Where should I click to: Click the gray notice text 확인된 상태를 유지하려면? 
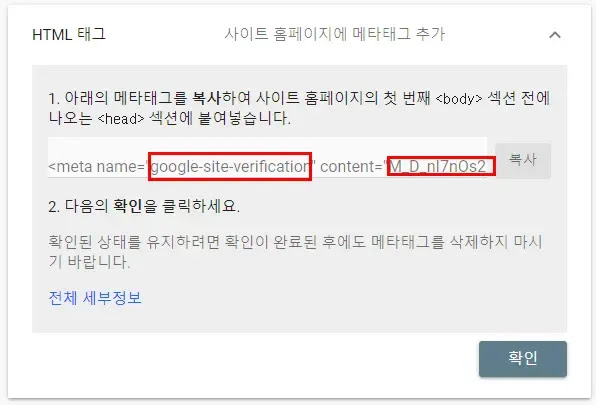[x=134, y=242]
